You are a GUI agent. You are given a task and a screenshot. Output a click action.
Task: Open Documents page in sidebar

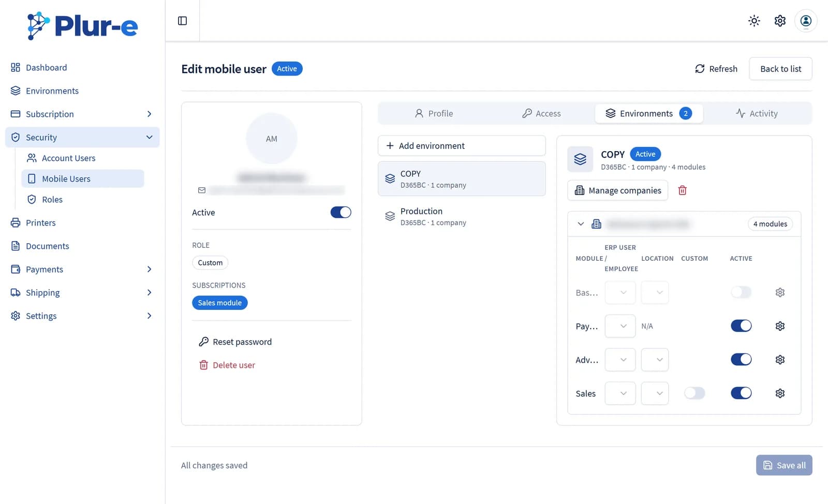pos(83,246)
